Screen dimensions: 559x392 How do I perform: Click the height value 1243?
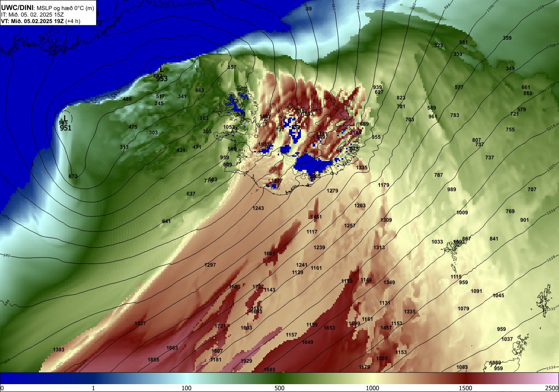point(258,208)
